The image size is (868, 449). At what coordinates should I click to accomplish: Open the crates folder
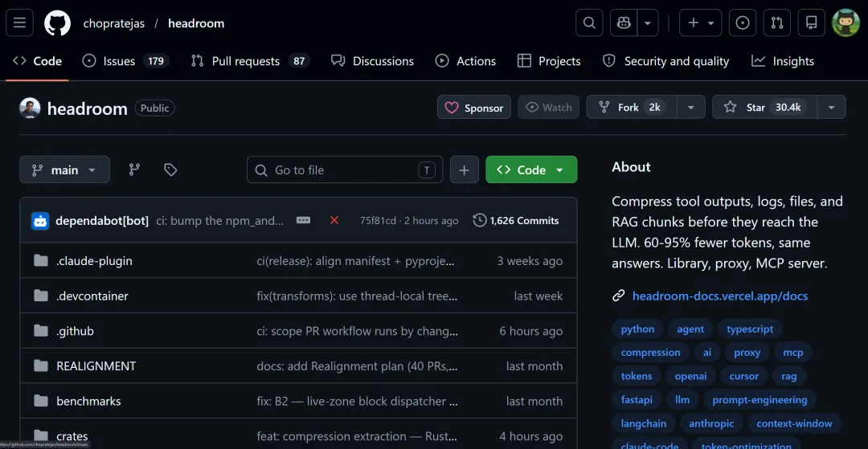pos(72,436)
